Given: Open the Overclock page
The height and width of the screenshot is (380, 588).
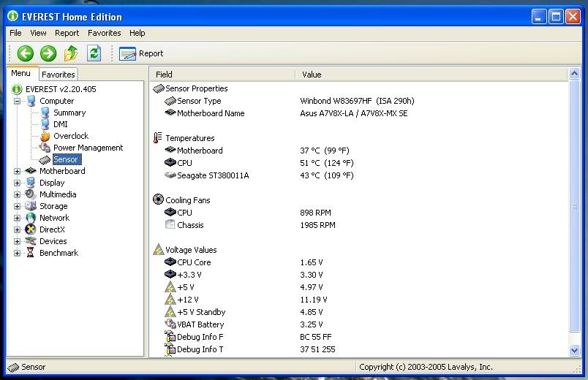Looking at the screenshot, I should pyautogui.click(x=71, y=136).
